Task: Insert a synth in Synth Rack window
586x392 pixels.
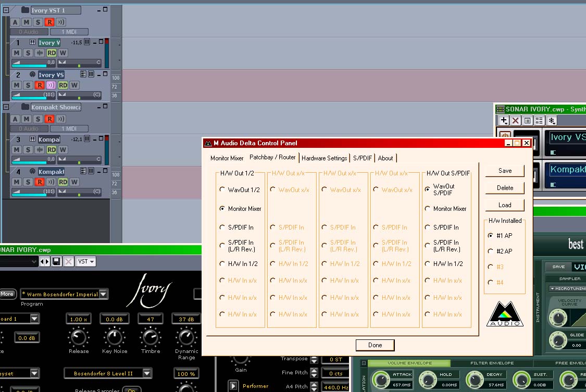Action: [x=504, y=121]
